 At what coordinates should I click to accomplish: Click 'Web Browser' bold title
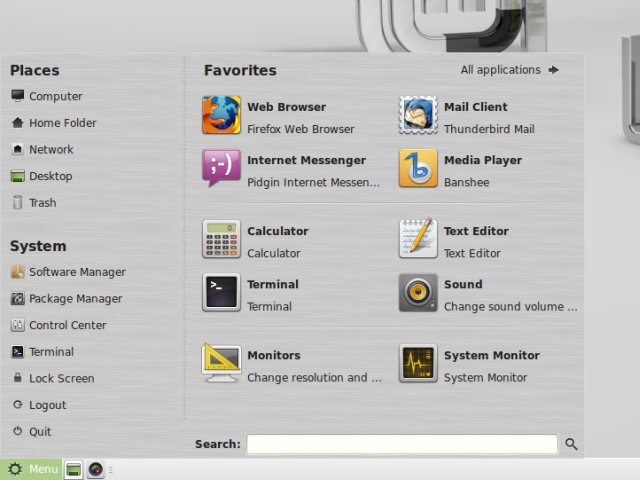tap(287, 107)
